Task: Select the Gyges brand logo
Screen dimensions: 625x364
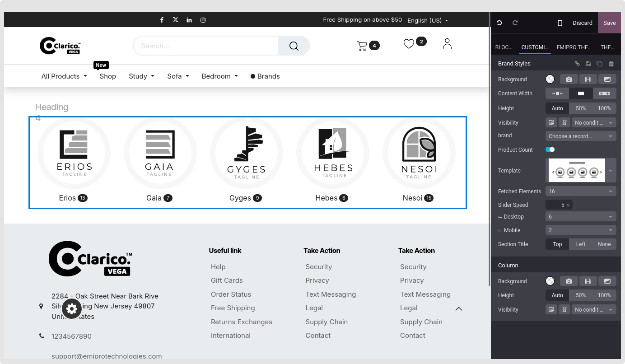Action: pos(247,154)
